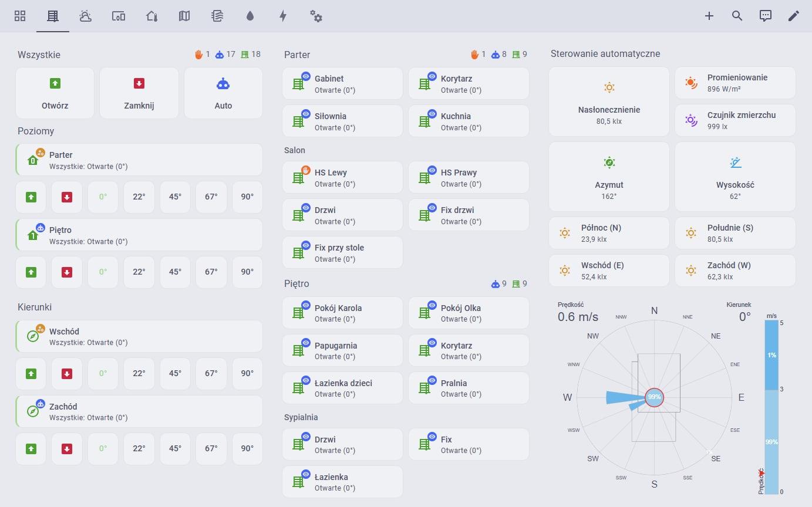The image size is (812, 507).
Task: Switch to the dashboard overview grid tab
Action: click(x=20, y=16)
